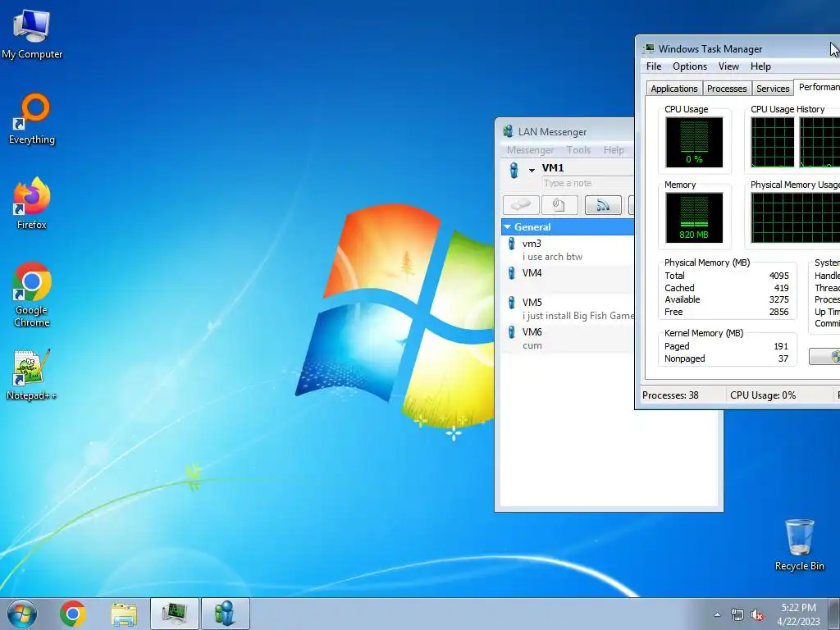Click the CPU Usage History graph
The width and height of the screenshot is (840, 630).
[x=795, y=143]
